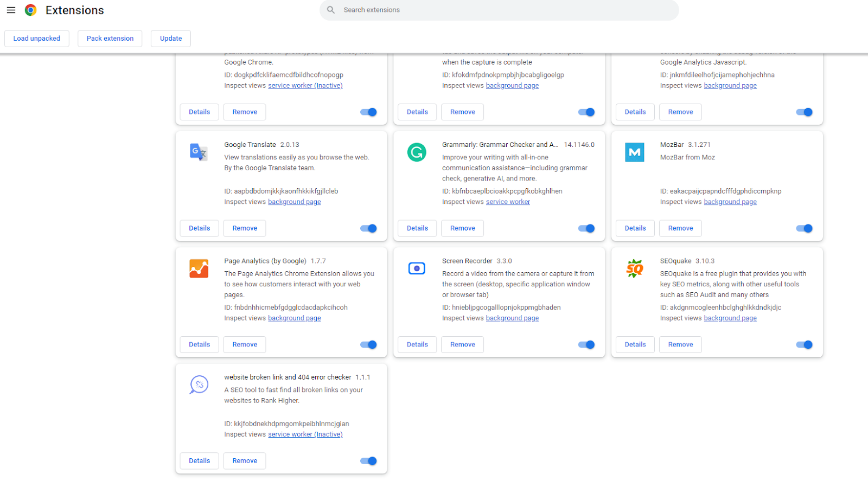The image size is (868, 481).
Task: Inspect Screen Recorder background page link
Action: coord(512,318)
